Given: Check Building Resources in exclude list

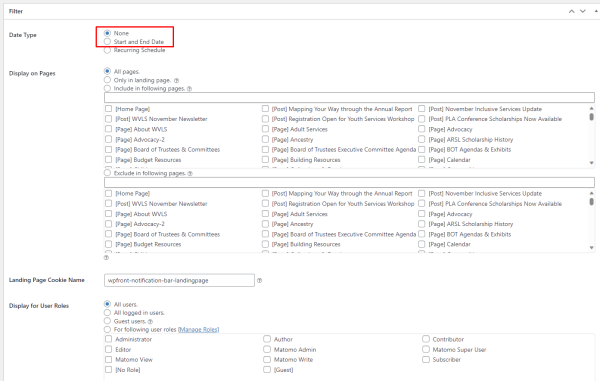Looking at the screenshot, I should click(266, 244).
